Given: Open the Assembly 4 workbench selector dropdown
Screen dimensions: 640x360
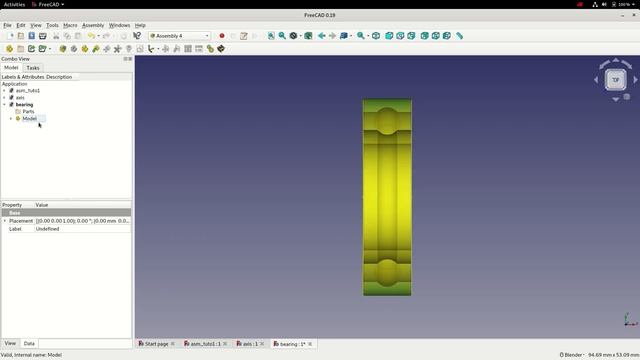Looking at the screenshot, I should point(180,36).
